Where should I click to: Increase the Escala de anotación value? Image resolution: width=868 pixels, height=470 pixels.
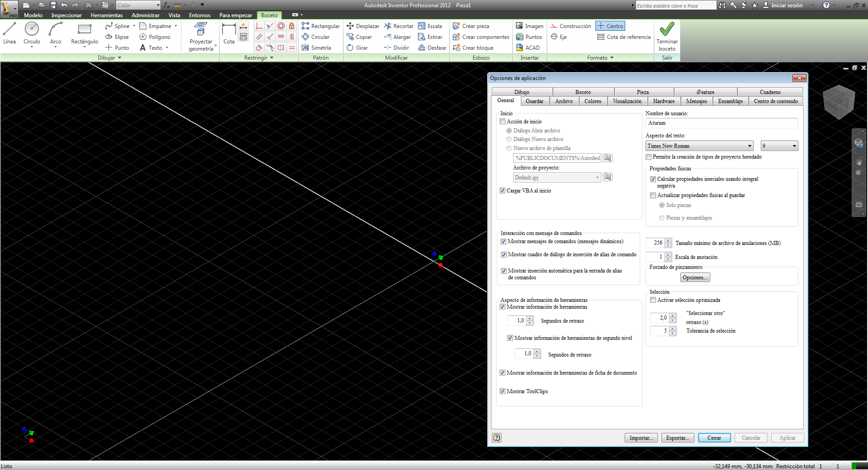(x=668, y=255)
